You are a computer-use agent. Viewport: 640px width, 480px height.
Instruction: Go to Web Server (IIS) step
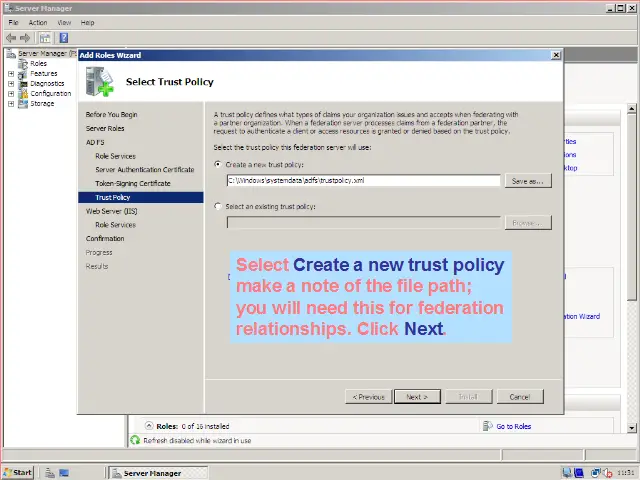pyautogui.click(x=111, y=211)
